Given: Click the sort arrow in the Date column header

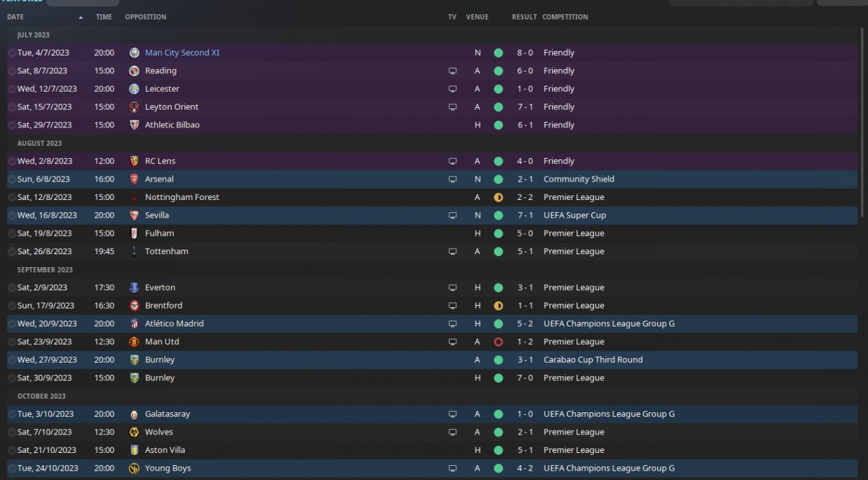Looking at the screenshot, I should 81,17.
